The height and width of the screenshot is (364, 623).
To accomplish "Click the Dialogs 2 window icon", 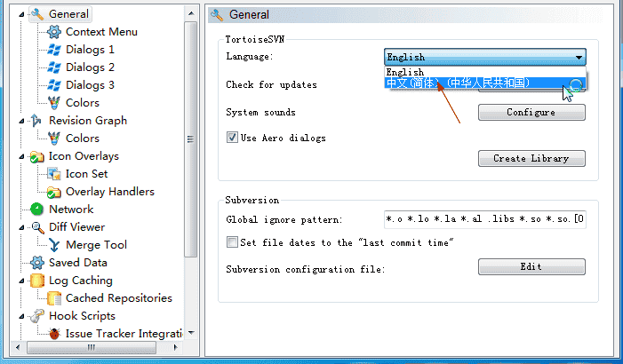I will pyautogui.click(x=54, y=67).
